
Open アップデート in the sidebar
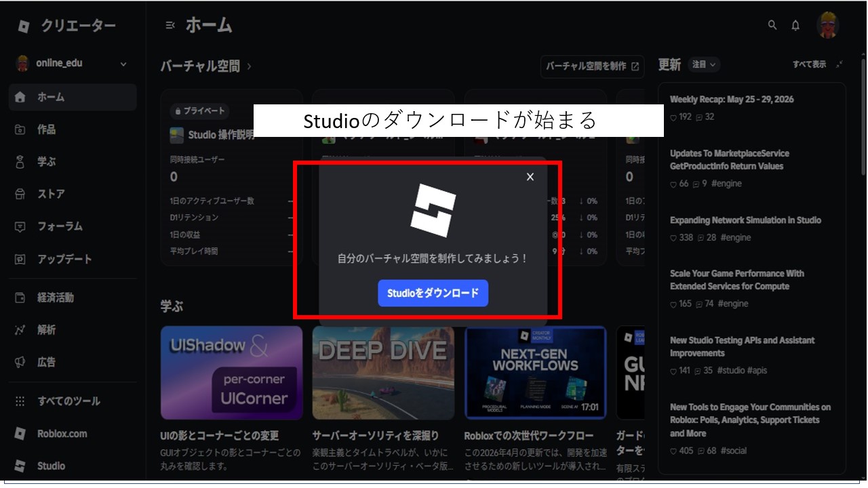click(73, 259)
